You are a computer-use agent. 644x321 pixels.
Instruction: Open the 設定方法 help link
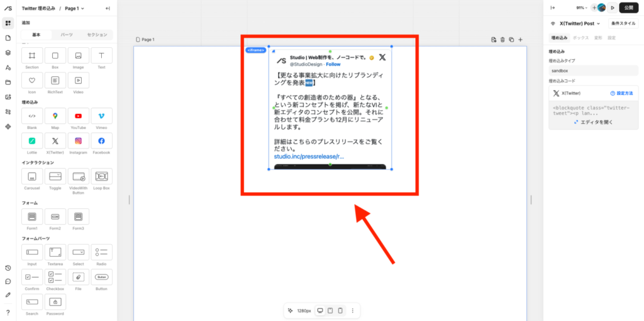(x=621, y=93)
